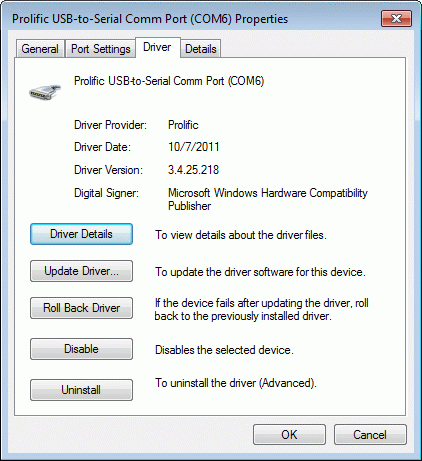Uninstall the Prolific driver
This screenshot has height=461, width=422.
coord(81,390)
